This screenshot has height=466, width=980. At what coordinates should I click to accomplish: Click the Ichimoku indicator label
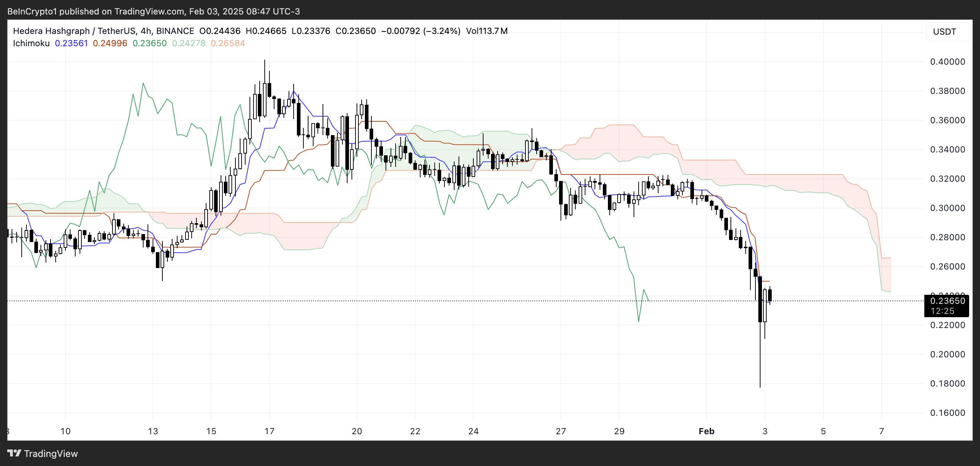click(x=31, y=43)
